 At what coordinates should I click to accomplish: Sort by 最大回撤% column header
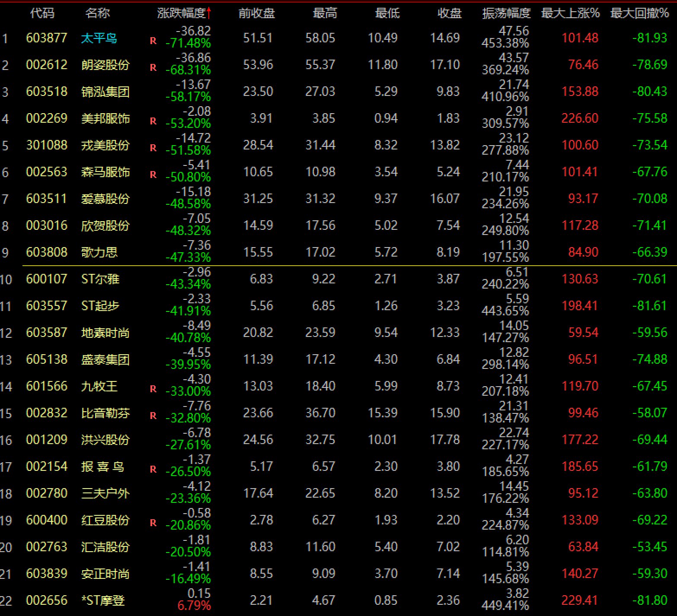coord(639,13)
